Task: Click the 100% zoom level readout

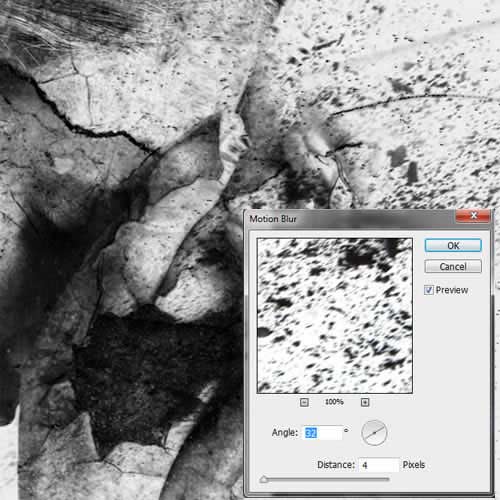Action: pos(334,402)
